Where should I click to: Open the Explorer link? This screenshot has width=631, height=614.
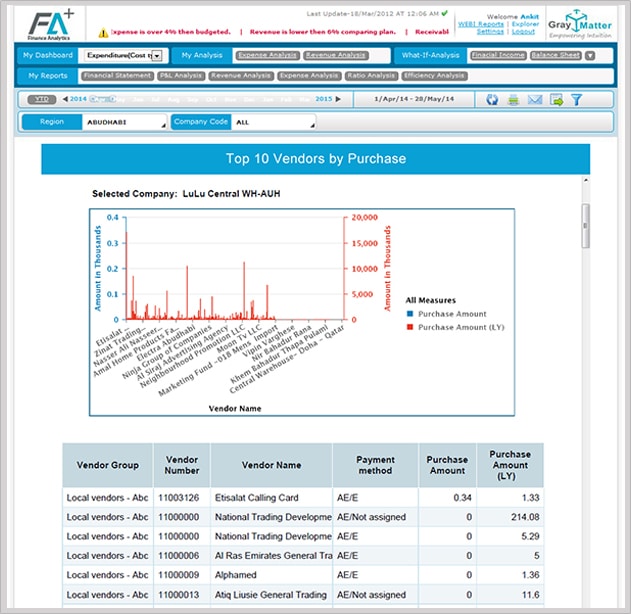point(525,24)
